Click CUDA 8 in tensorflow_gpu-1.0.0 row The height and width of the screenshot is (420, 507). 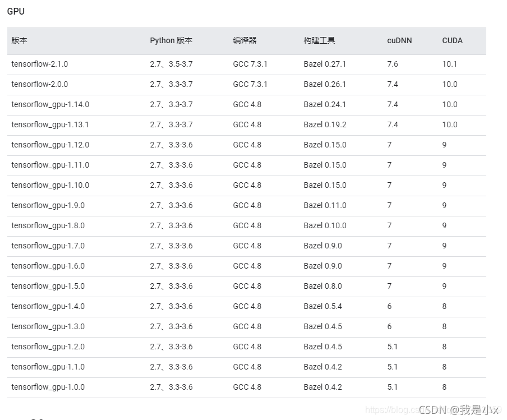(444, 387)
